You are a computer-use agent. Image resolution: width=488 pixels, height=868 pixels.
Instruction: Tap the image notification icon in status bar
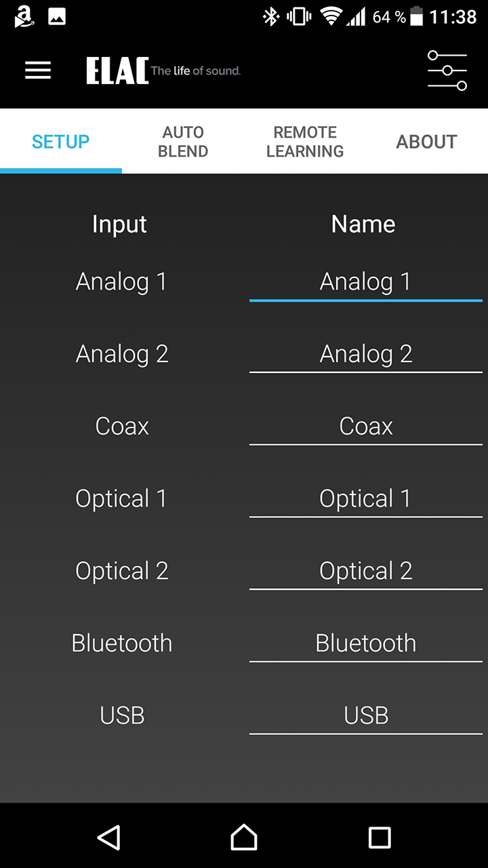(x=57, y=18)
